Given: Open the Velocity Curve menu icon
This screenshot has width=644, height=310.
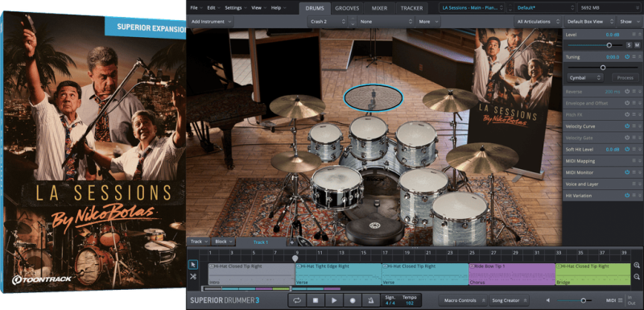Looking at the screenshot, I should [634, 126].
